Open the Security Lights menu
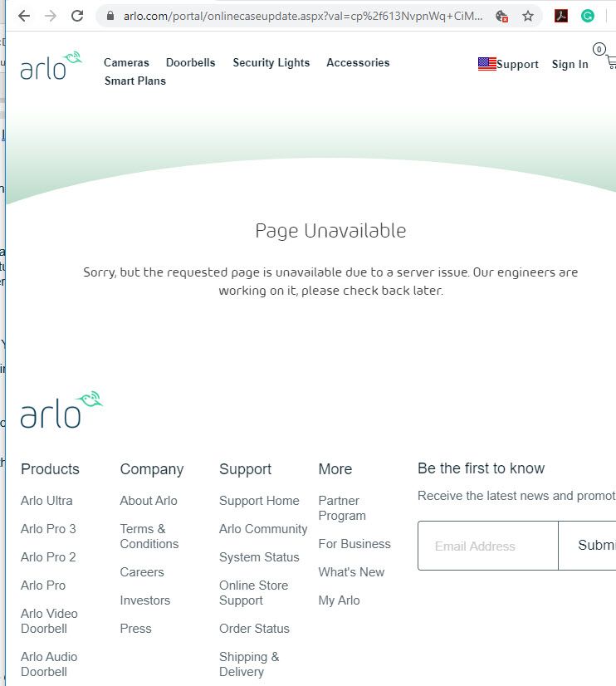 click(271, 63)
